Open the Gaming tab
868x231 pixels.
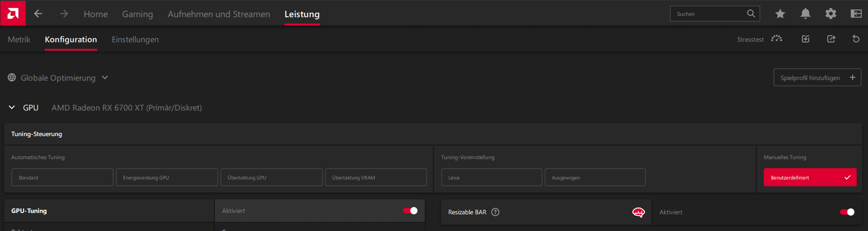click(138, 14)
